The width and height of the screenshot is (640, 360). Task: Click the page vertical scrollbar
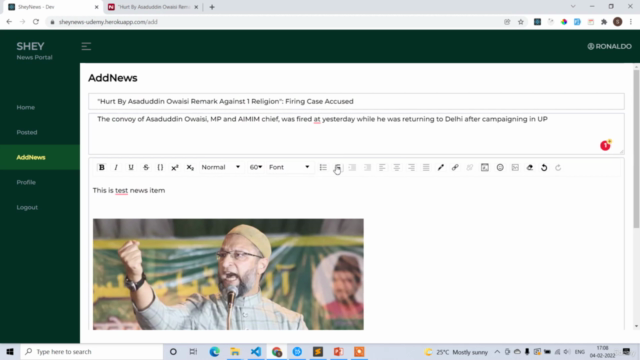point(636,149)
